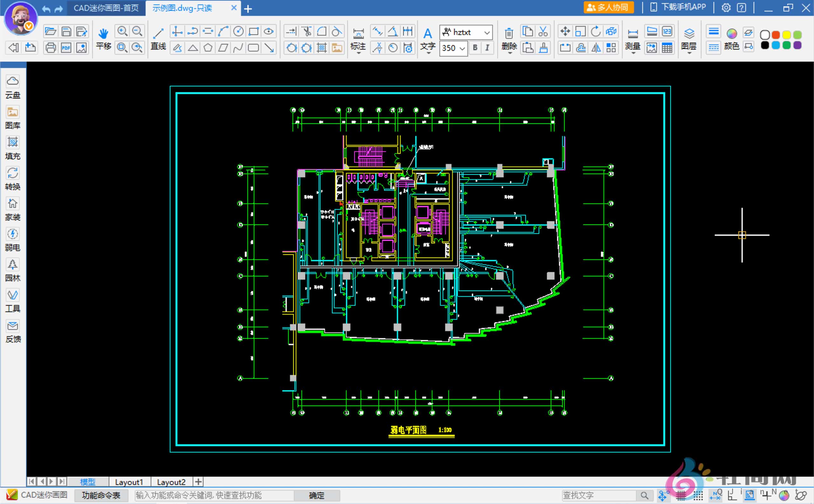Open the 填充 hatch sidebar tool
The image size is (814, 504).
(x=13, y=143)
